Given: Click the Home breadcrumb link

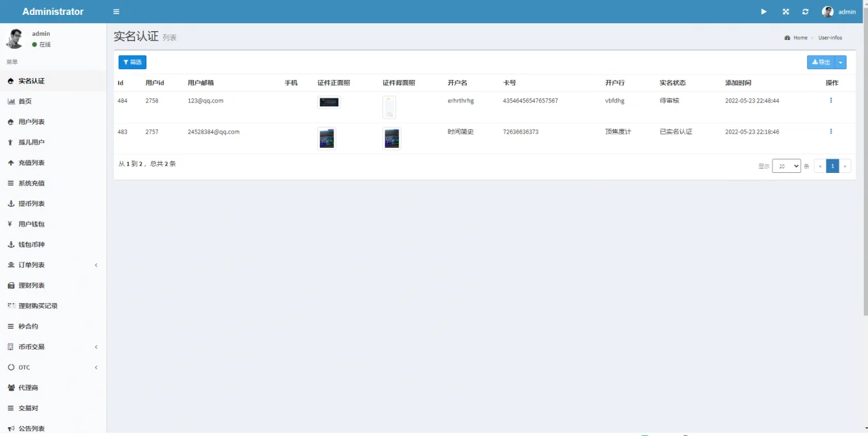Looking at the screenshot, I should pos(800,38).
